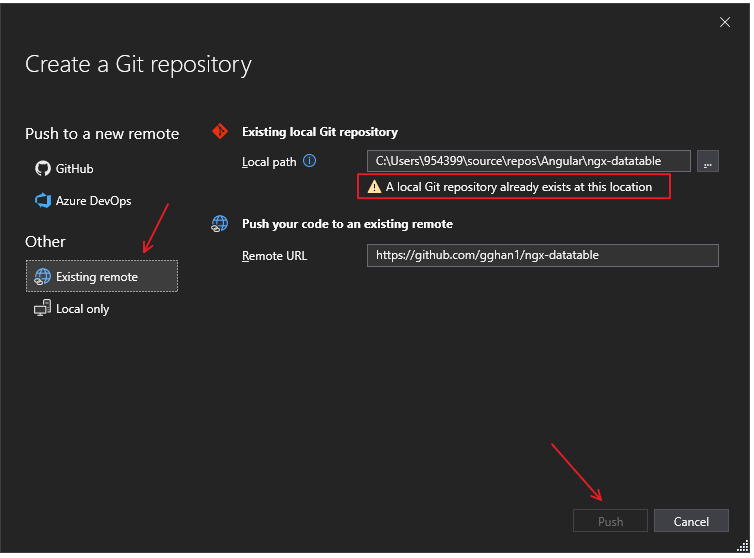The image size is (754, 558).
Task: Click the Remote URL label
Action: (x=274, y=256)
